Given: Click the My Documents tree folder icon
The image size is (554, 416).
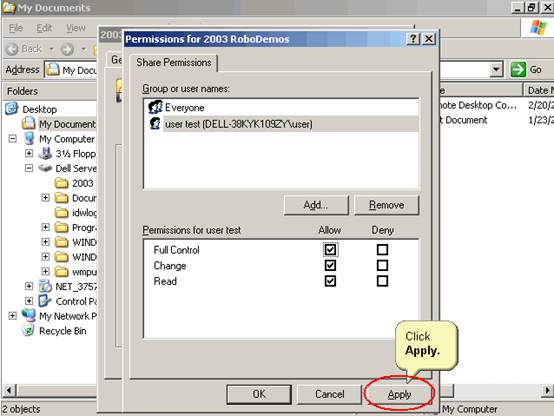Looking at the screenshot, I should click(x=28, y=123).
